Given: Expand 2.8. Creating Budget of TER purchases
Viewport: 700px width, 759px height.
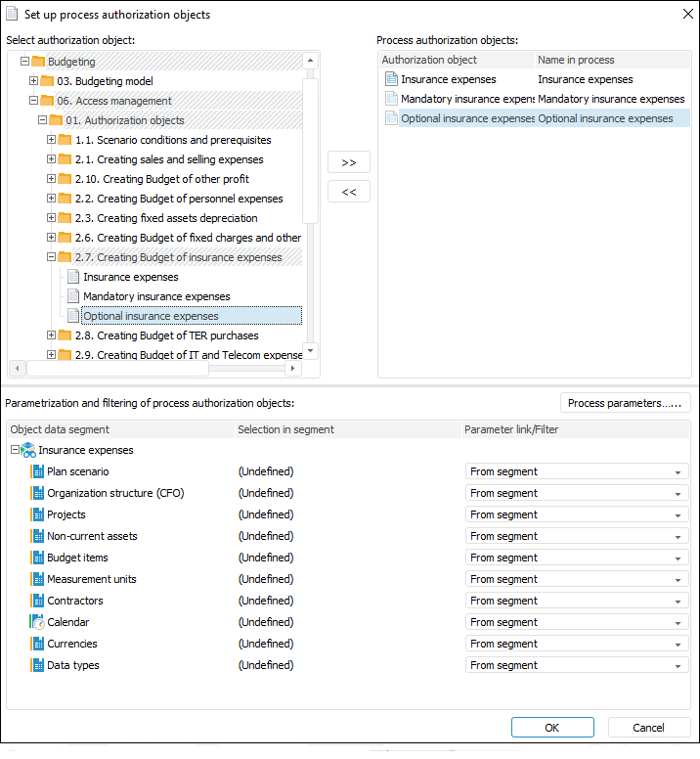Looking at the screenshot, I should coord(52,335).
